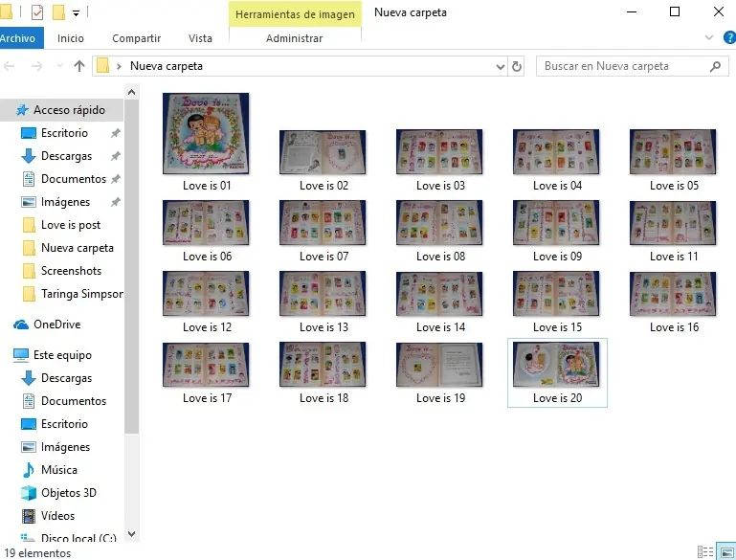Open pinned Documentos under Acceso rápido
The height and width of the screenshot is (560, 736).
click(x=74, y=179)
